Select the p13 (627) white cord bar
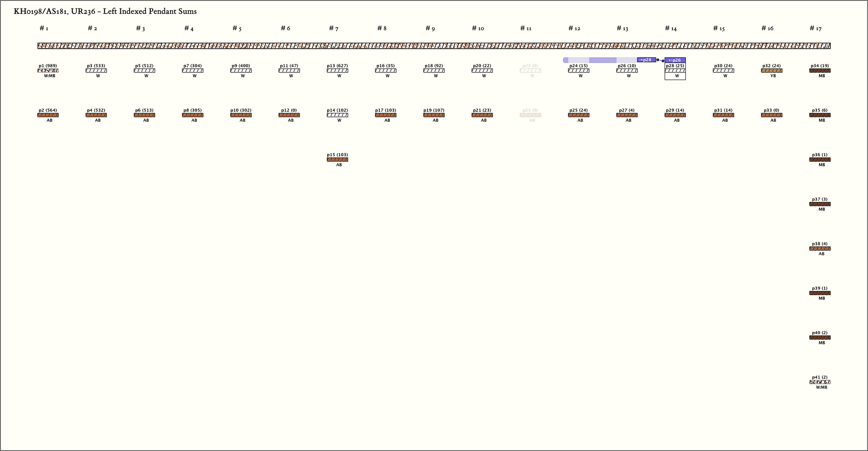 (x=337, y=71)
